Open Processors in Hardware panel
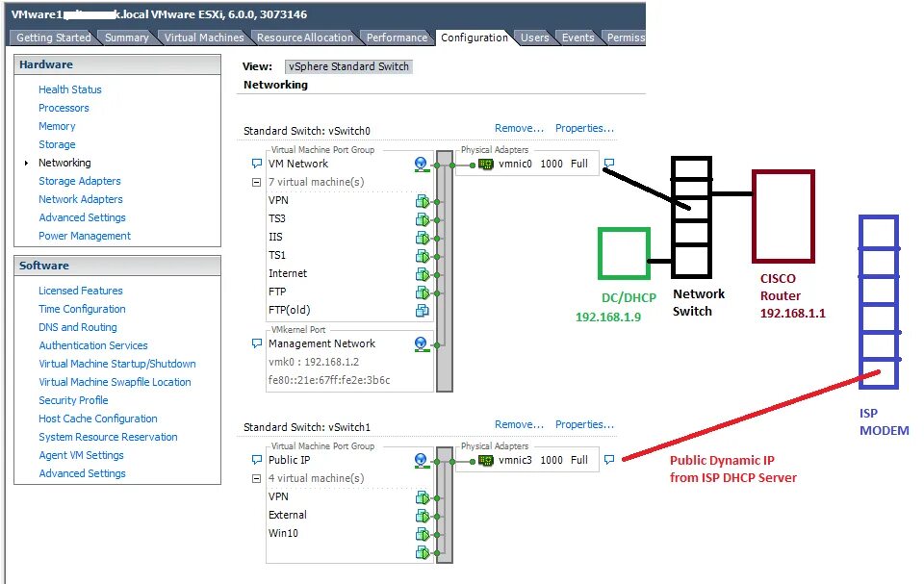This screenshot has width=924, height=584. click(64, 108)
